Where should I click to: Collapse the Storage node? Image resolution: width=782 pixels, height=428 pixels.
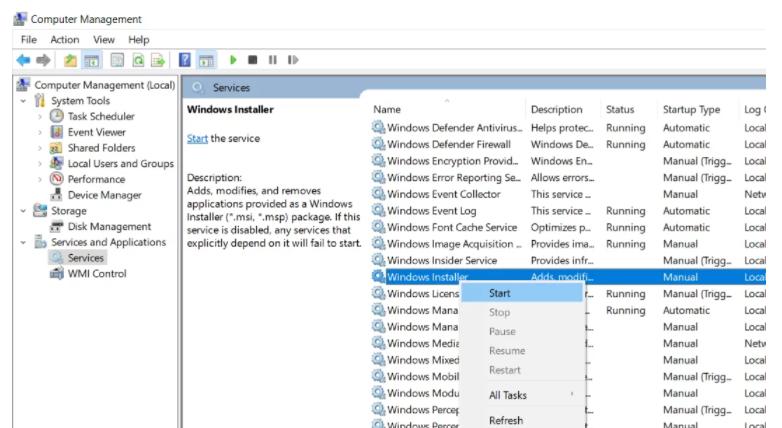click(23, 211)
